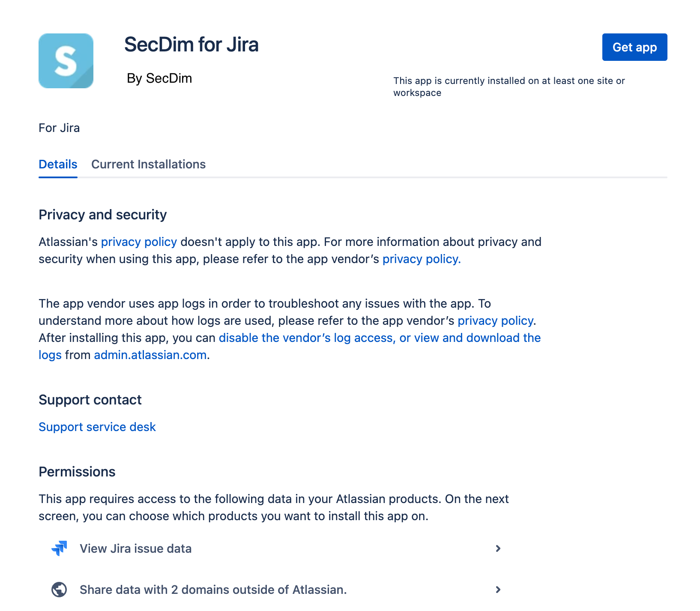The height and width of the screenshot is (611, 700).
Task: Click the chevron on the View Jira issue data row
Action: [x=498, y=548]
